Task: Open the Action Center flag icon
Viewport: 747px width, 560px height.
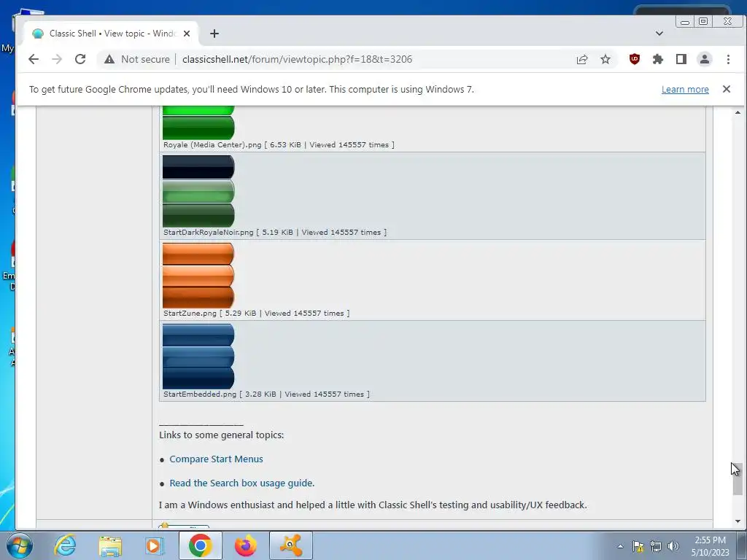Action: click(x=638, y=546)
